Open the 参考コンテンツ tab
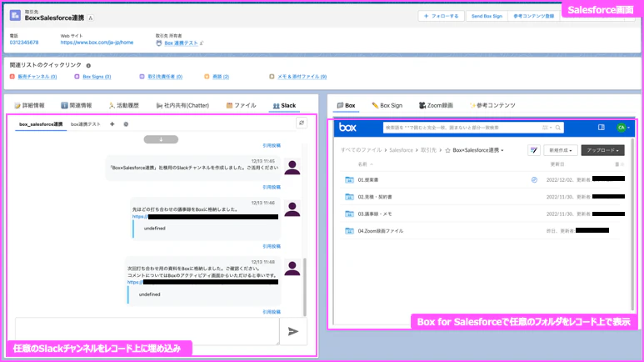The height and width of the screenshot is (362, 644). pos(492,106)
